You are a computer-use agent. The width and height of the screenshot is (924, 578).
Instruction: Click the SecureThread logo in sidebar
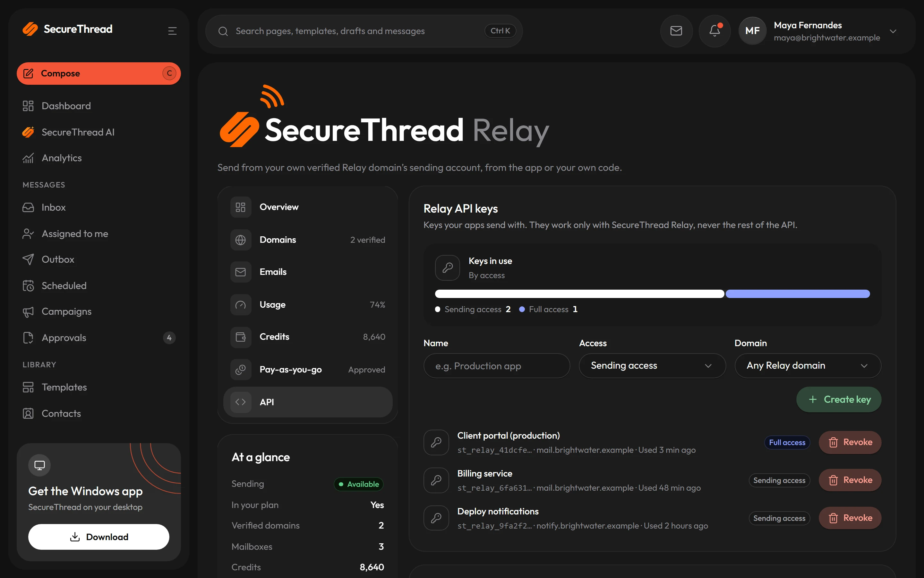[68, 29]
